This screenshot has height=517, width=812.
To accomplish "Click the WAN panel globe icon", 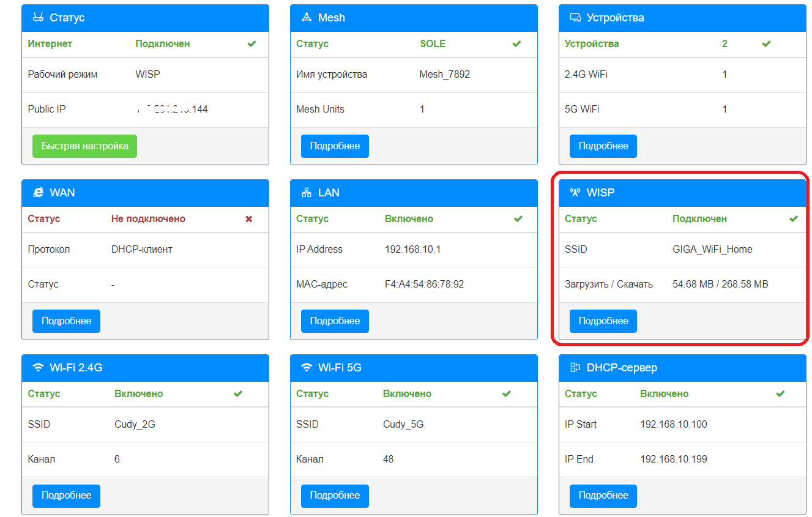I will [x=38, y=193].
